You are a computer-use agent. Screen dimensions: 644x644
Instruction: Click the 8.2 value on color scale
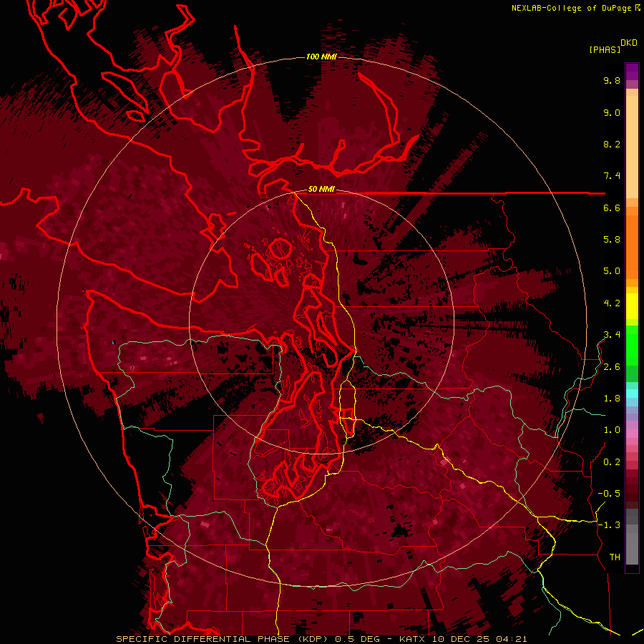(x=612, y=145)
